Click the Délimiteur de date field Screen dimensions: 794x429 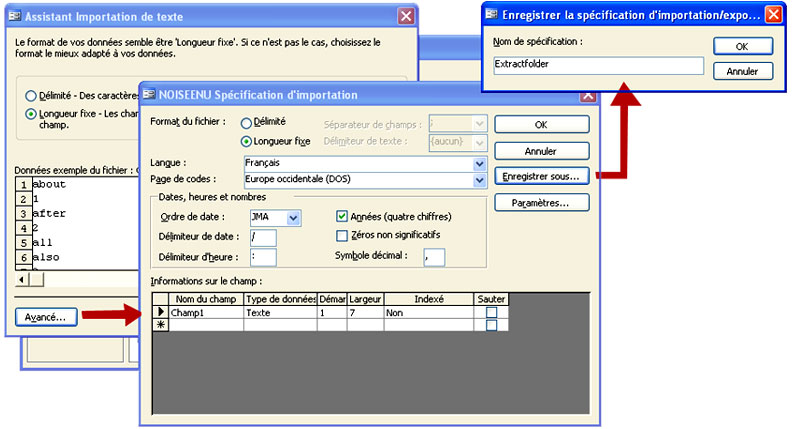click(x=262, y=237)
